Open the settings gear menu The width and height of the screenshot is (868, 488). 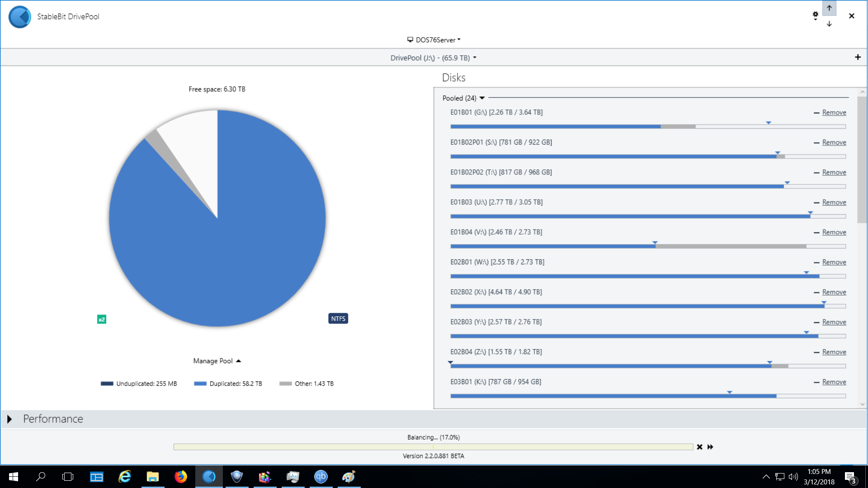[816, 16]
